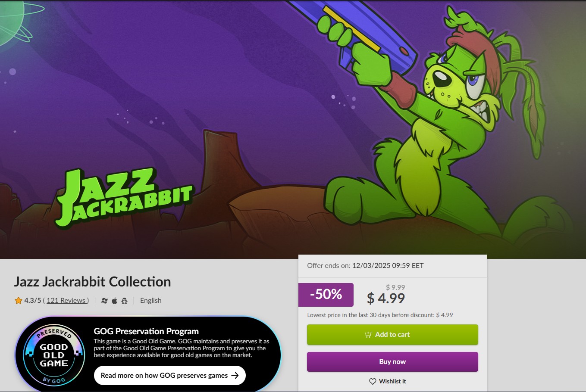
Task: Add the game to cart
Action: click(x=392, y=335)
